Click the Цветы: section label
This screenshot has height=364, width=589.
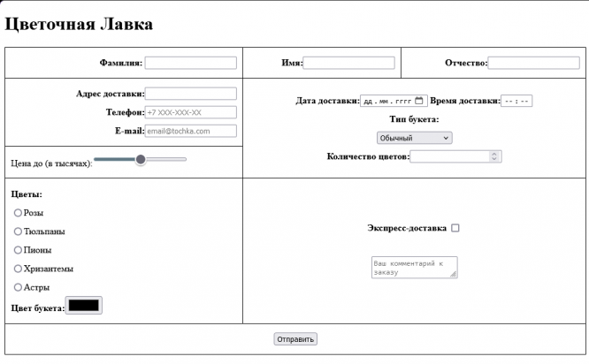coord(27,194)
